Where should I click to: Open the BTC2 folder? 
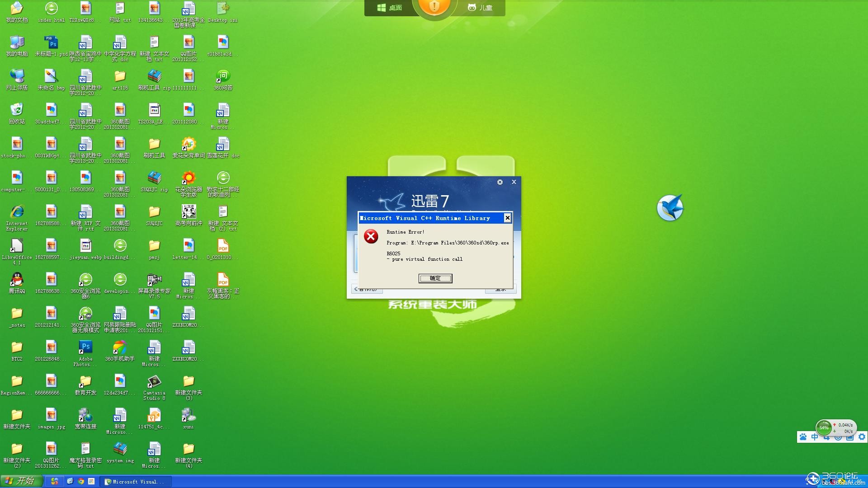[x=17, y=351]
